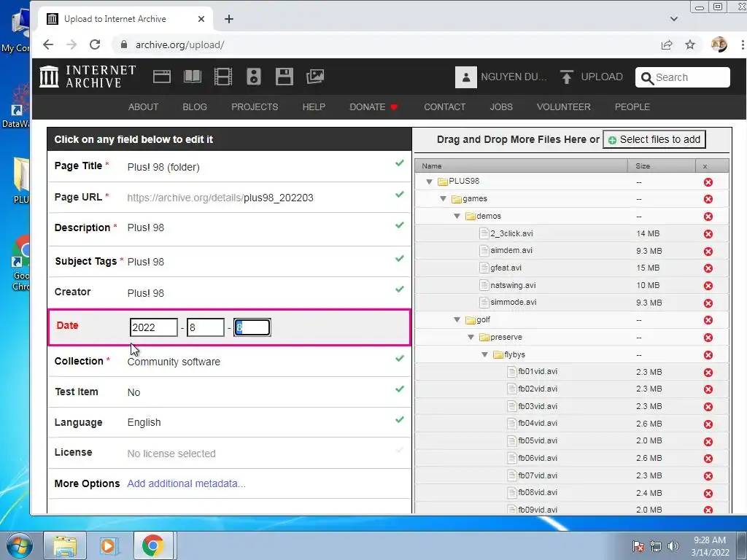Remove the gfeat.avi file
Image resolution: width=747 pixels, height=560 pixels.
708,268
